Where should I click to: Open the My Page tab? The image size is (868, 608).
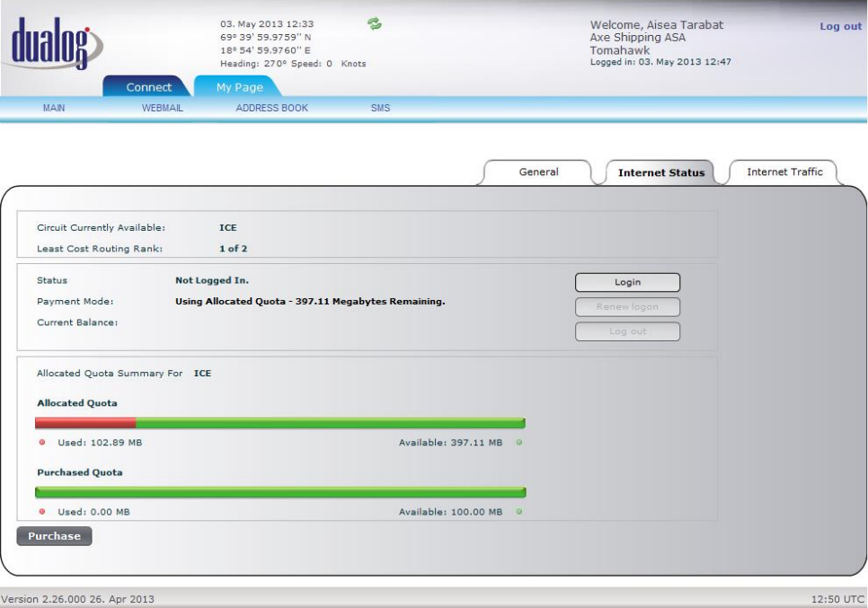[239, 87]
